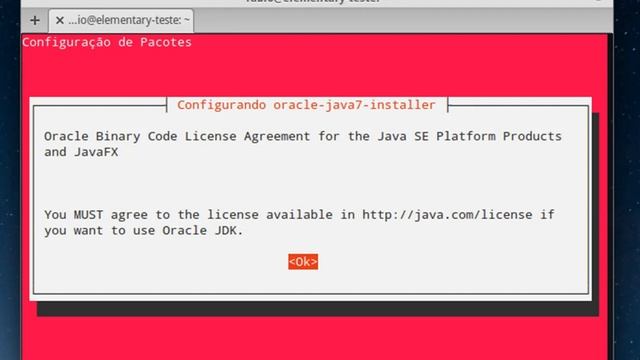This screenshot has height=360, width=640.
Task: Click 'you want to use Oracle JDK.' text
Action: tap(143, 231)
